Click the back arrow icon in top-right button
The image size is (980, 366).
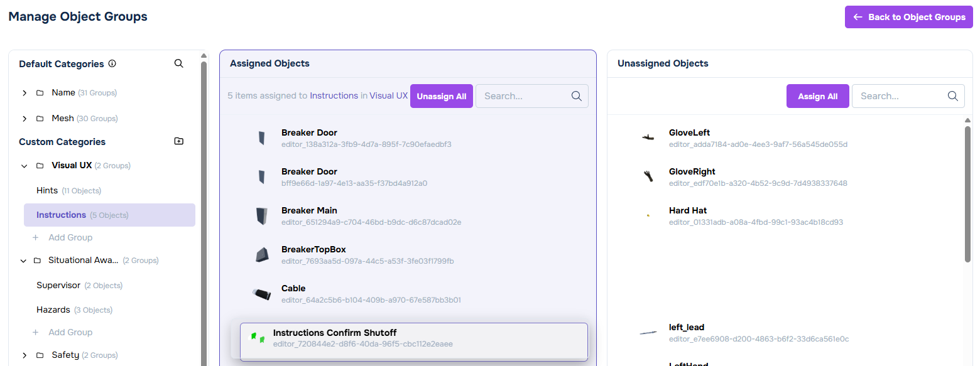pyautogui.click(x=857, y=17)
